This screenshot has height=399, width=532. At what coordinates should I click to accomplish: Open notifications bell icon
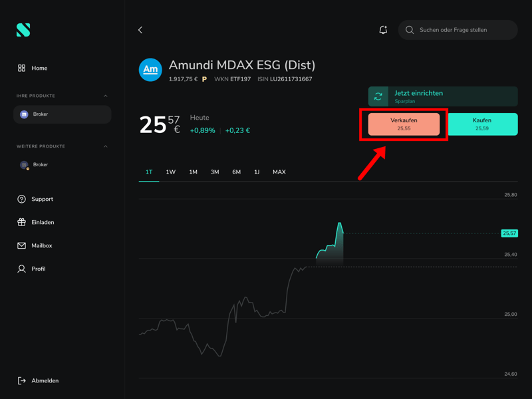pyautogui.click(x=383, y=30)
